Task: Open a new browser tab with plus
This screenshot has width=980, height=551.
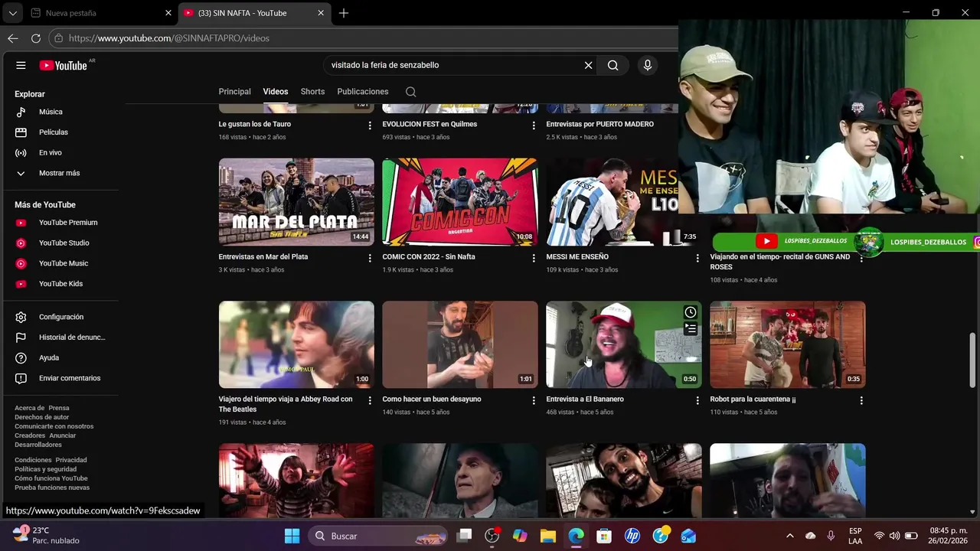Action: (x=344, y=13)
